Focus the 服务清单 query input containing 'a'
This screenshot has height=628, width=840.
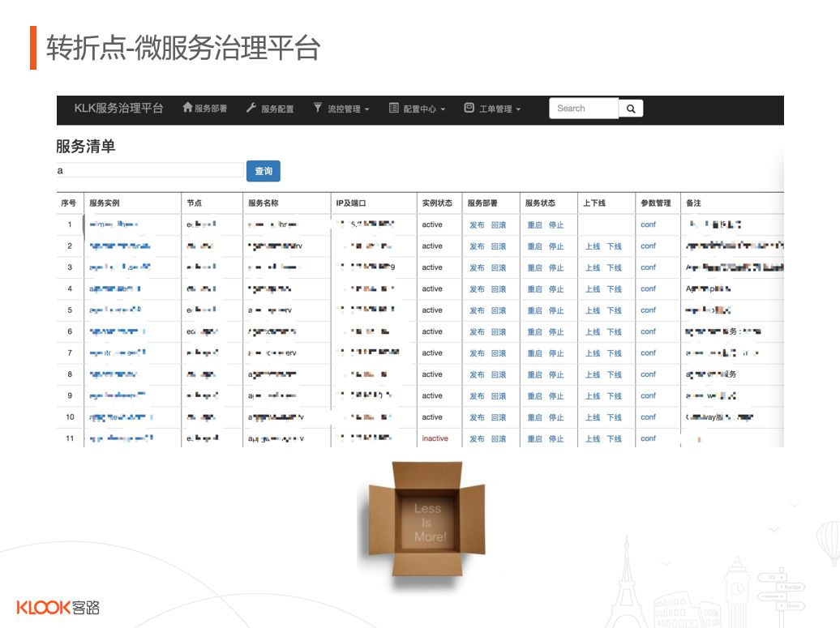pyautogui.click(x=149, y=170)
